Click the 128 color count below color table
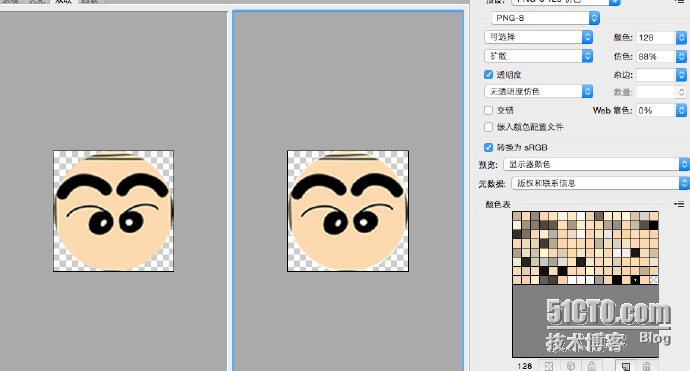690x371 pixels. [525, 366]
